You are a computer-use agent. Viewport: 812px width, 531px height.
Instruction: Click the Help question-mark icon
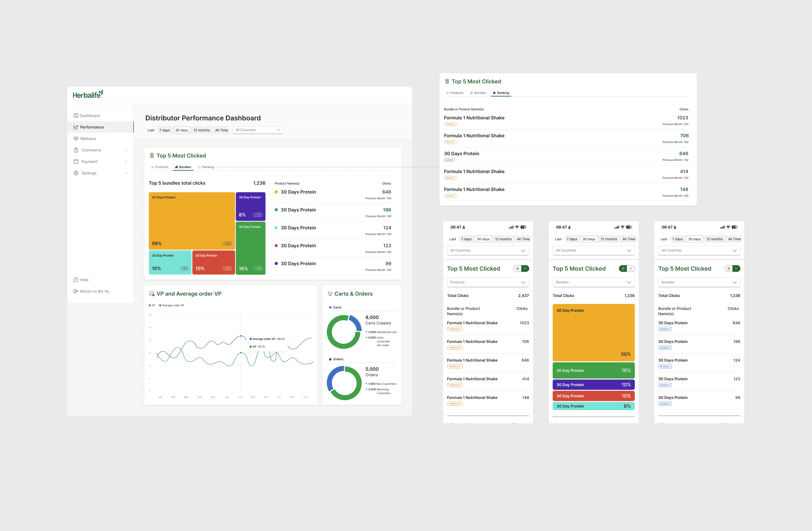pyautogui.click(x=76, y=280)
